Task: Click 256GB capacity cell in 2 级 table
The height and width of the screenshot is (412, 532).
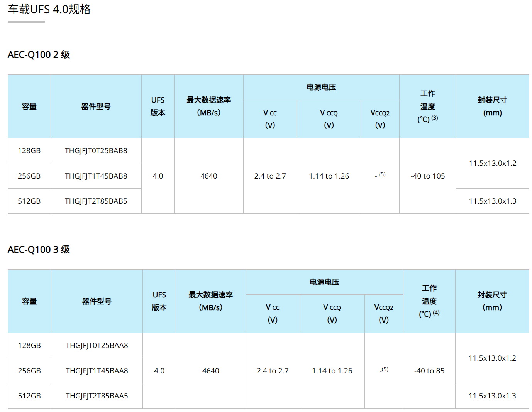Action: (29, 176)
